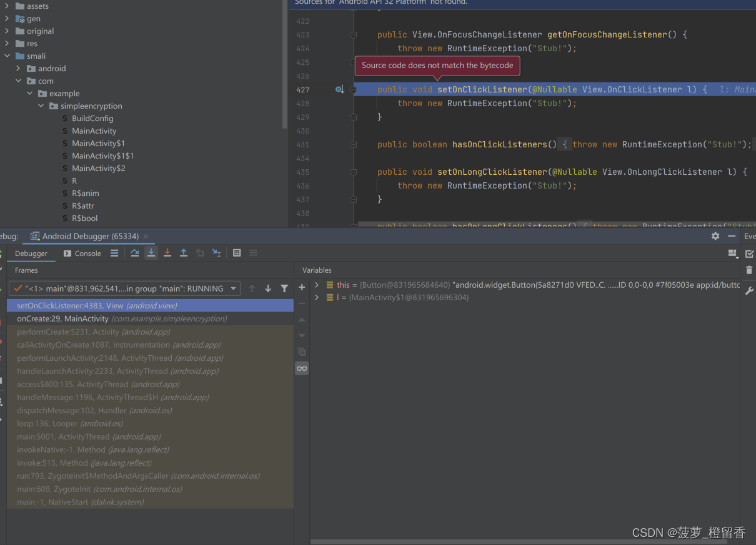Viewport: 756px width, 545px height.
Task: Click line number 435 in the gutter
Action: point(303,172)
